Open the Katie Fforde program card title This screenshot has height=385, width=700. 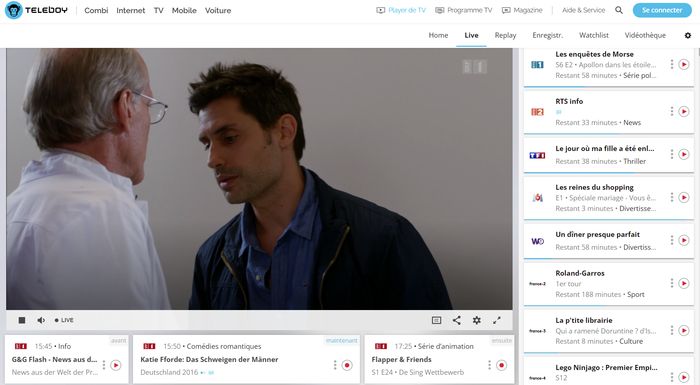tap(209, 359)
